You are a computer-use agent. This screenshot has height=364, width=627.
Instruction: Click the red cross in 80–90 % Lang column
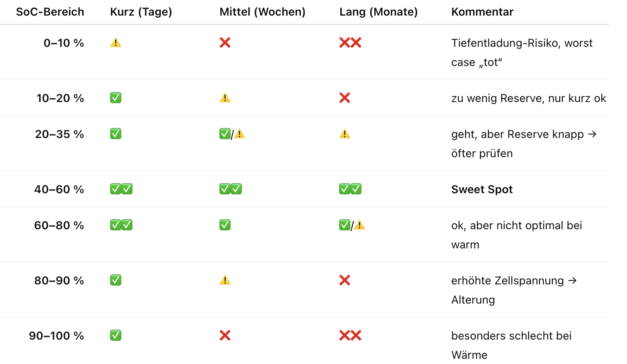[x=345, y=280]
